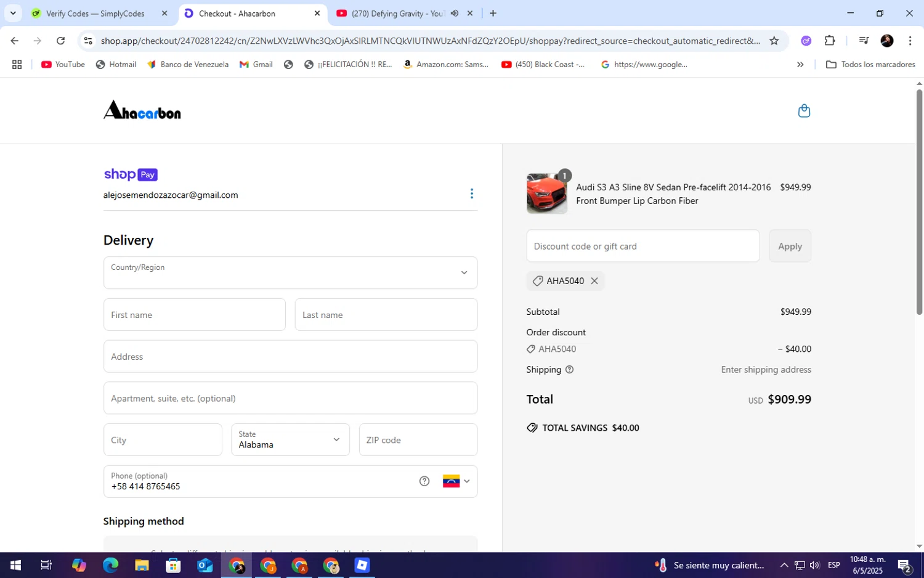Open the Black Coast YouTube bookmark
The height and width of the screenshot is (578, 924).
543,64
